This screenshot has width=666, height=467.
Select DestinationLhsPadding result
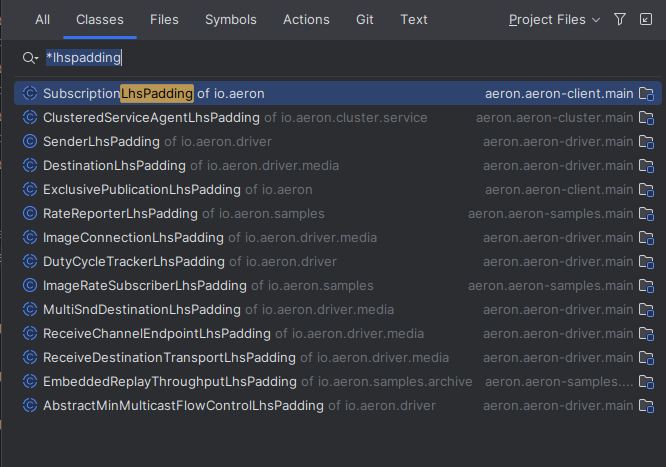point(338,165)
